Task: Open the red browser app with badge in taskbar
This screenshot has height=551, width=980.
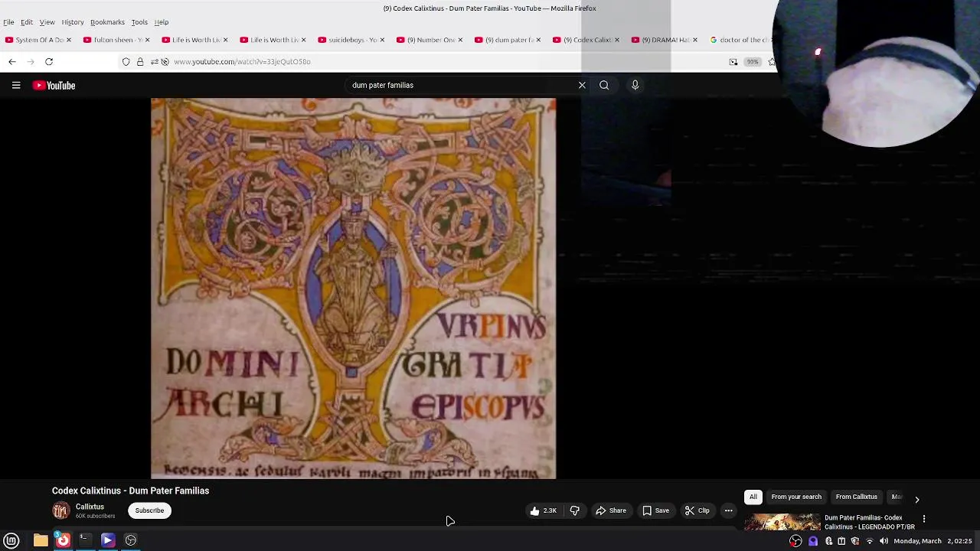Action: coord(63,540)
